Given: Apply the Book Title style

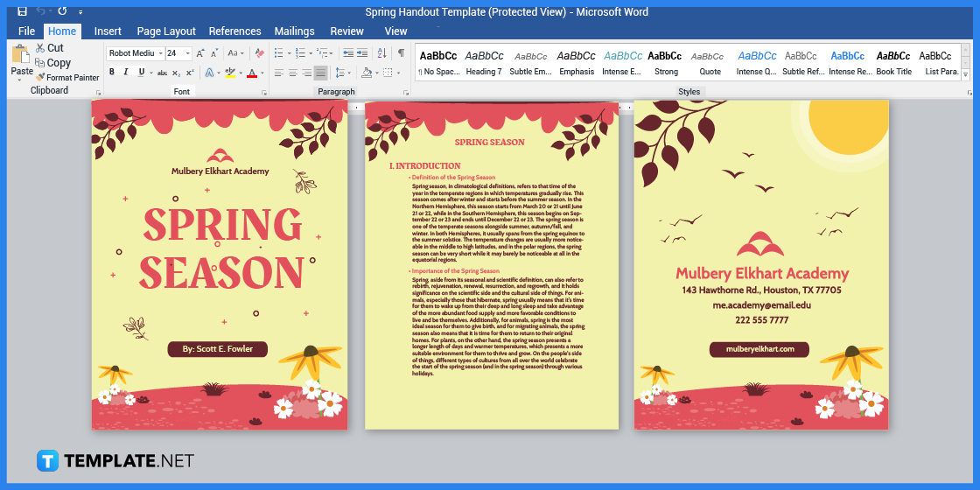Looking at the screenshot, I should click(893, 63).
